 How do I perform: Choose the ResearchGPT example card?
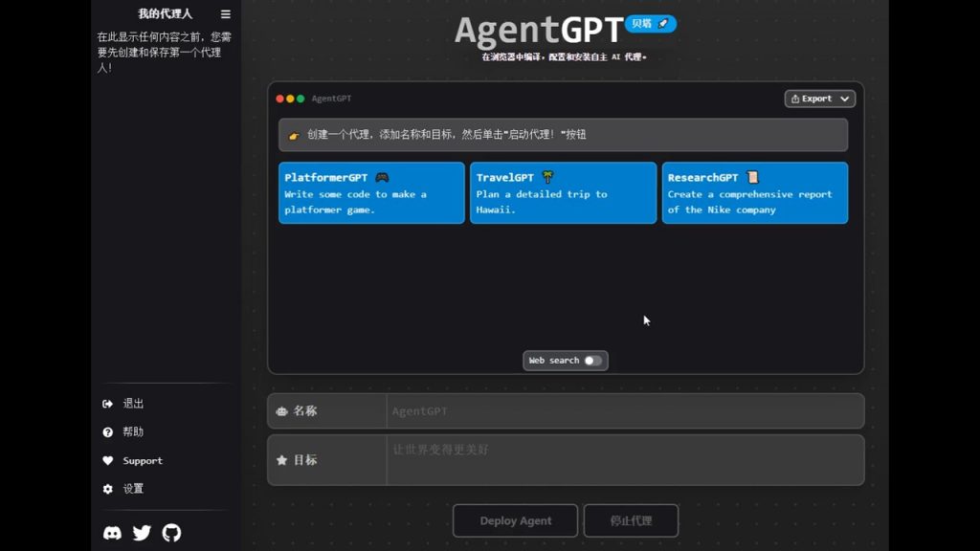755,193
